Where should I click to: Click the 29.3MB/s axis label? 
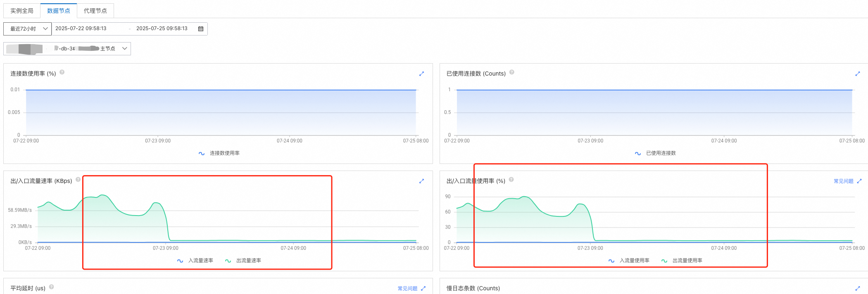click(x=21, y=226)
